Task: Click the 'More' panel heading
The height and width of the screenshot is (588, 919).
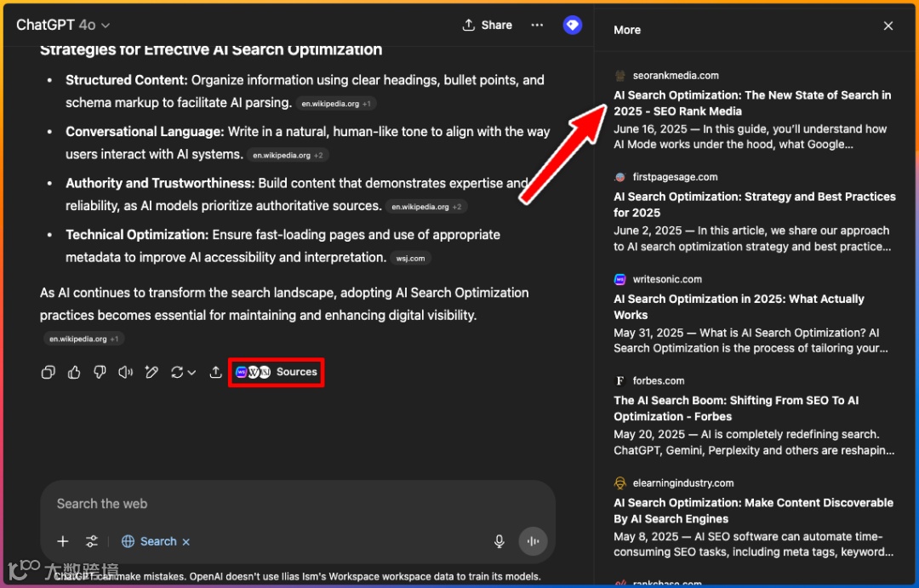Action: coord(627,30)
